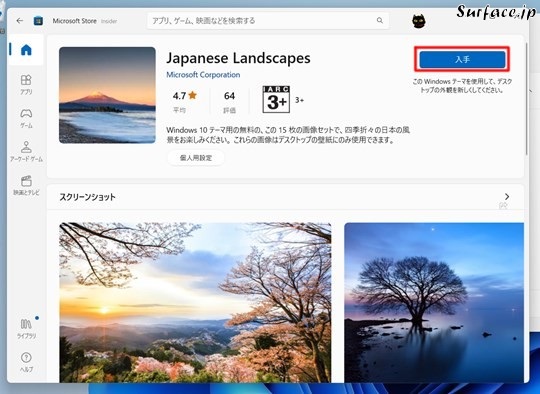Go back with the arrow icon
Screen dimensions: 540x394
(x=20, y=21)
